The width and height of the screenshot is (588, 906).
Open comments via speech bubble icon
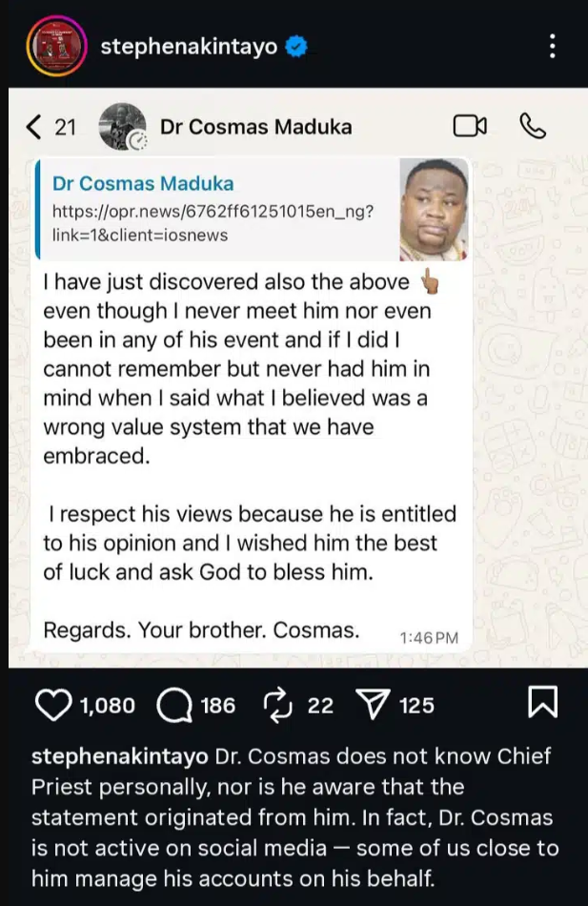tap(174, 706)
